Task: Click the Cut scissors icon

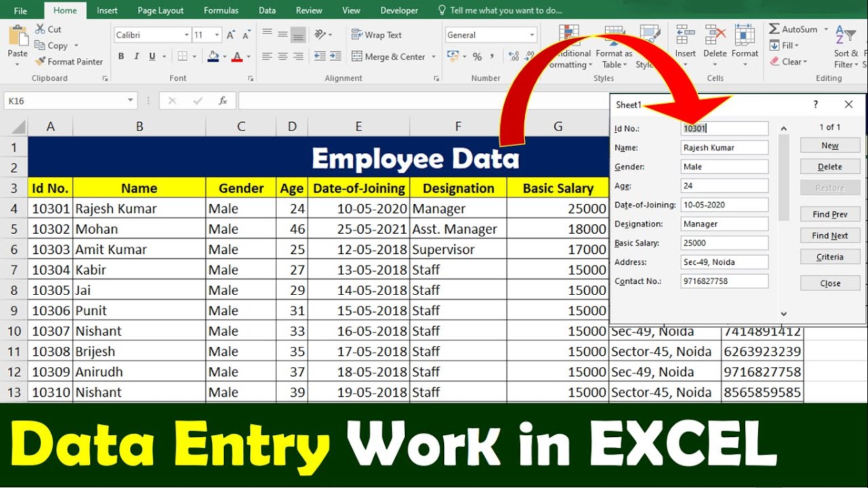Action: tap(40, 29)
